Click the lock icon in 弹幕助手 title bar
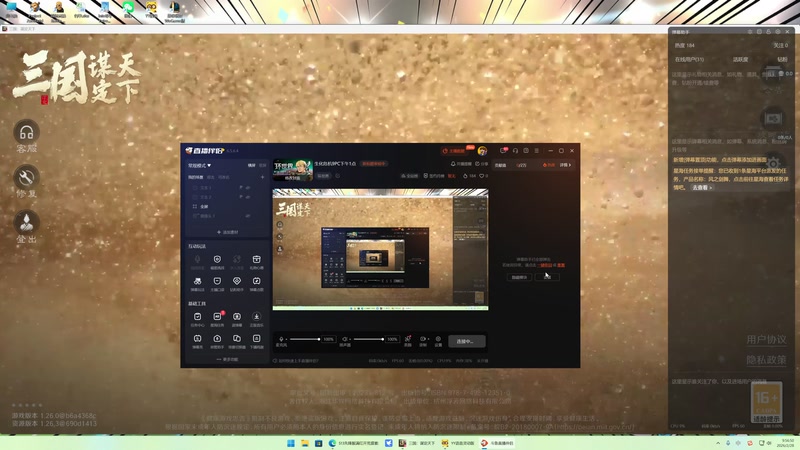800x450 pixels. [769, 32]
